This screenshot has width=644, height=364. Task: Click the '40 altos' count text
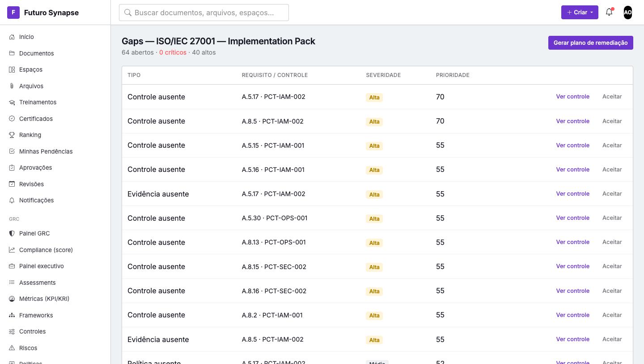click(204, 52)
